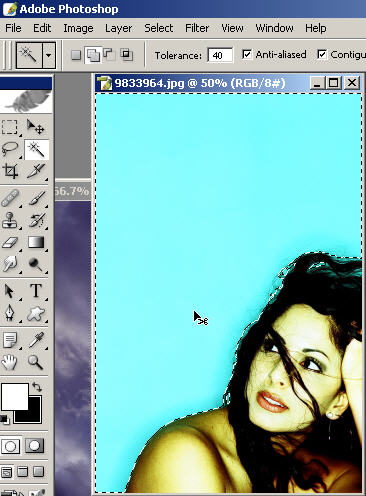Screen dimensions: 366x496
Task: Select the Gradient tool
Action: click(x=36, y=242)
